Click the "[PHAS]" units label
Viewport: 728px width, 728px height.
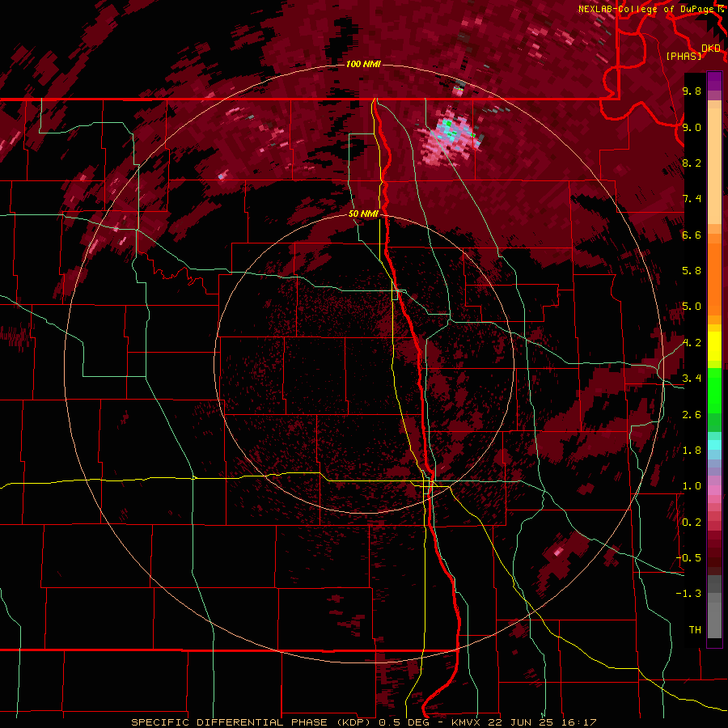[684, 57]
